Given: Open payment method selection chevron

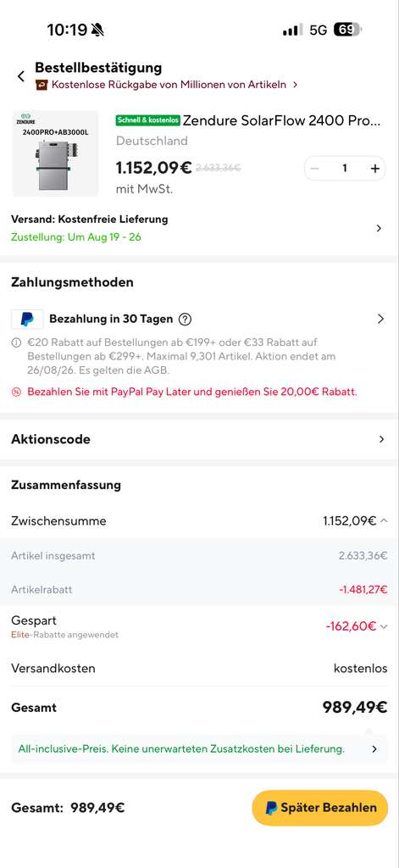Looking at the screenshot, I should (x=380, y=319).
